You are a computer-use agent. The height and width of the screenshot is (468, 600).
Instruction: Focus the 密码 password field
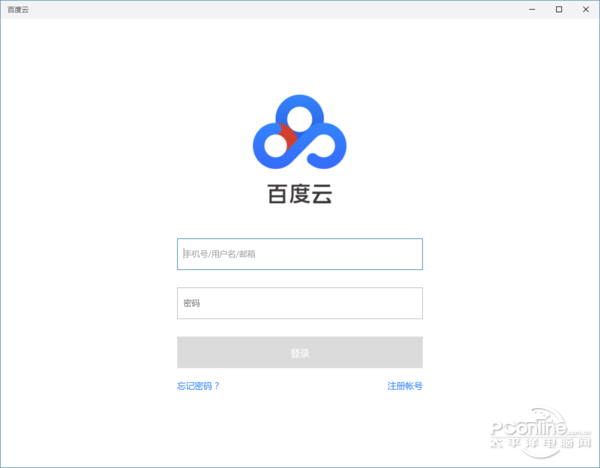coord(300,303)
